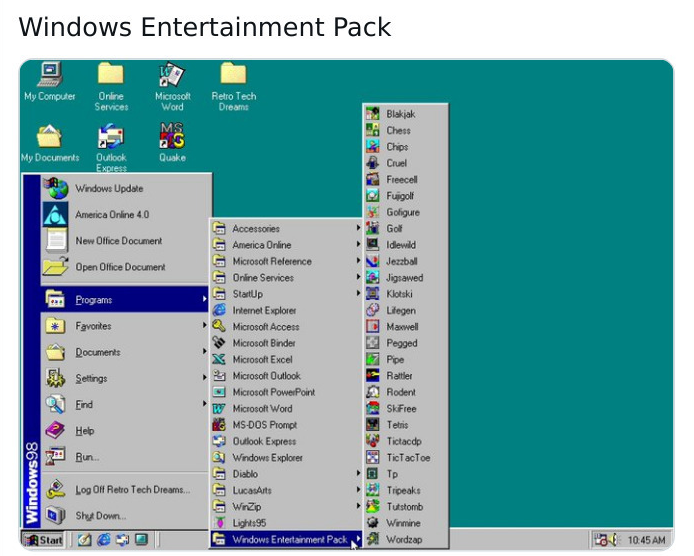Screen dimensions: 694x556
Task: Click the SkiFree game icon
Action: click(x=373, y=409)
